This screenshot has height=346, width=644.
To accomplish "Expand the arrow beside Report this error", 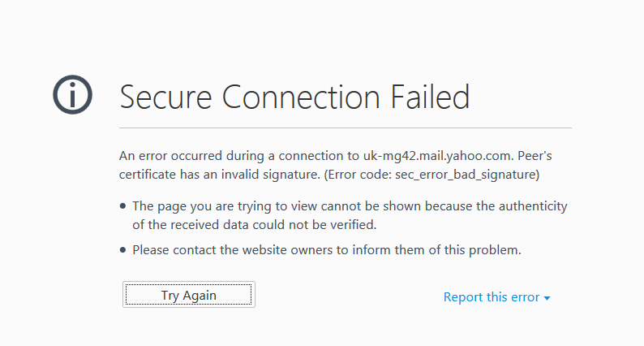I will pyautogui.click(x=547, y=298).
